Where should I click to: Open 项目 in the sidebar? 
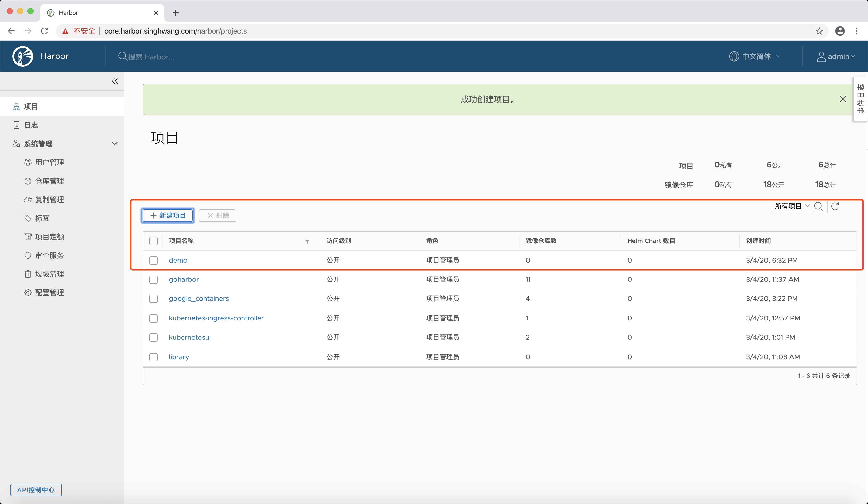[62, 106]
